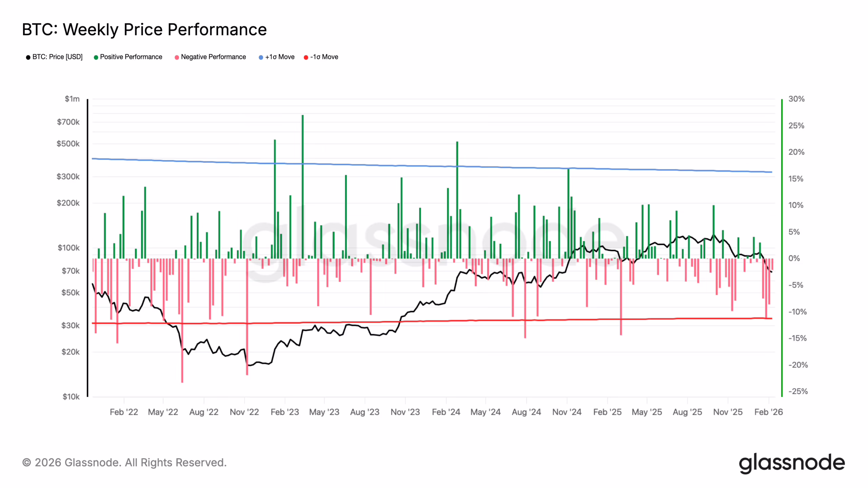Click the Nov '24 x-axis label
The height and width of the screenshot is (488, 868).
pyautogui.click(x=567, y=412)
